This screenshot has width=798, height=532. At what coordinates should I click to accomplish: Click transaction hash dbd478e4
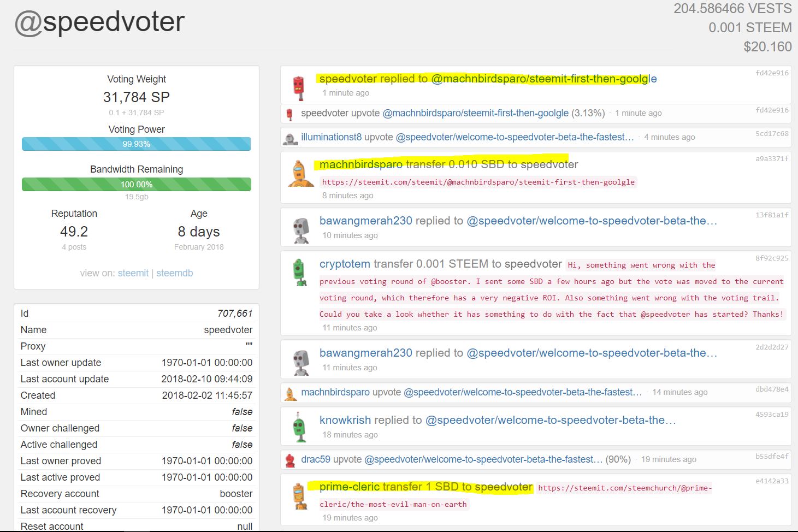[772, 389]
